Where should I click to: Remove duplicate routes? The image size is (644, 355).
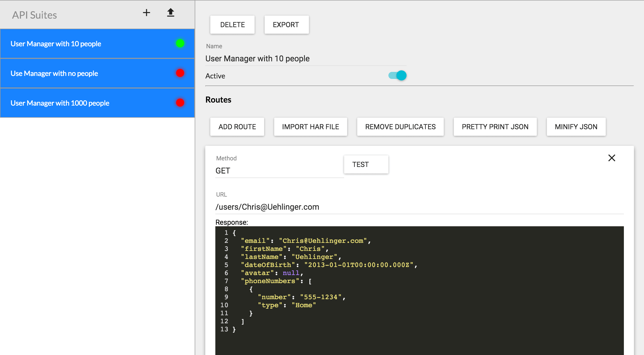(x=400, y=127)
